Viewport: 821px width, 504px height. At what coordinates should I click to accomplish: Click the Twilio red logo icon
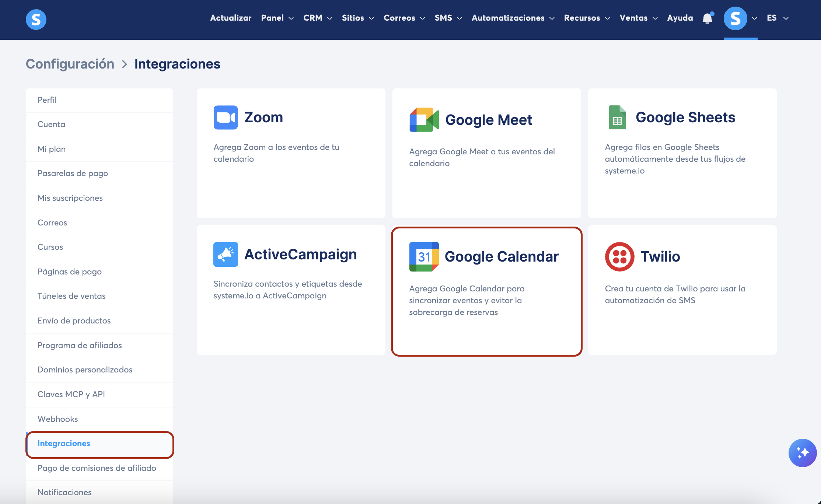620,257
